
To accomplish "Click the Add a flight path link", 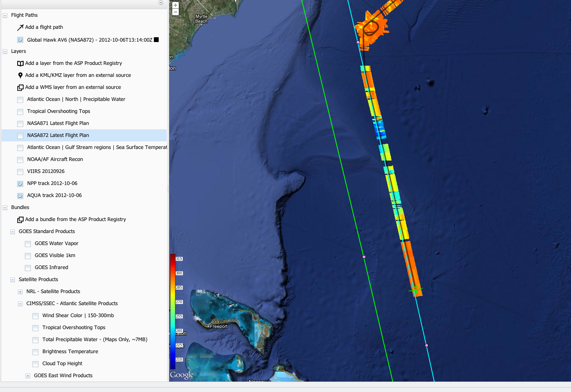I will [x=44, y=27].
